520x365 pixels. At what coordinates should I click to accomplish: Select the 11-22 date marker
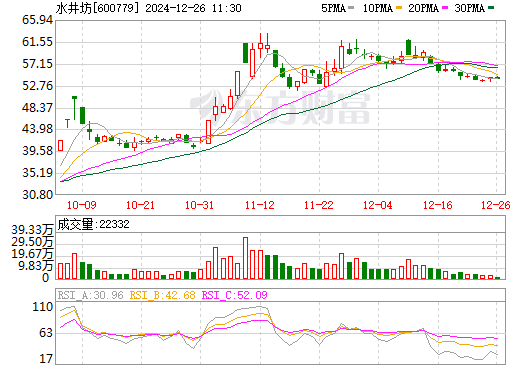click(x=319, y=205)
